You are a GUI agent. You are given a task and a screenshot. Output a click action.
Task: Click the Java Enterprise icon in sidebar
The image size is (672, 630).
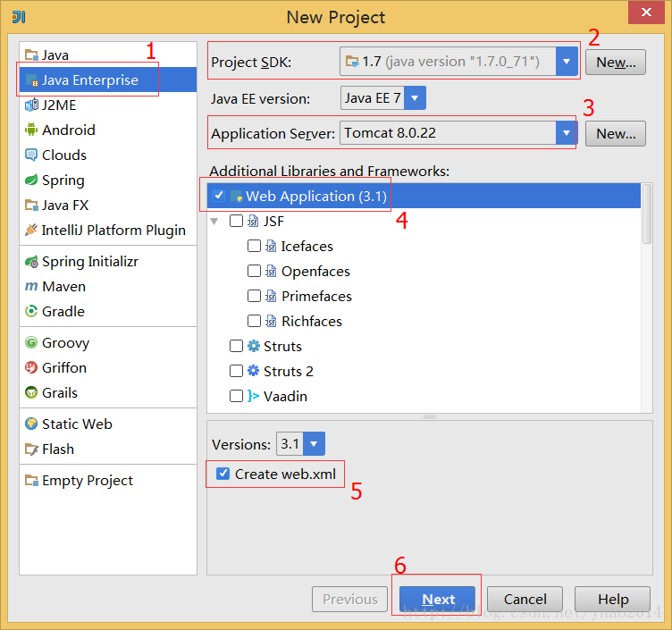[x=31, y=80]
